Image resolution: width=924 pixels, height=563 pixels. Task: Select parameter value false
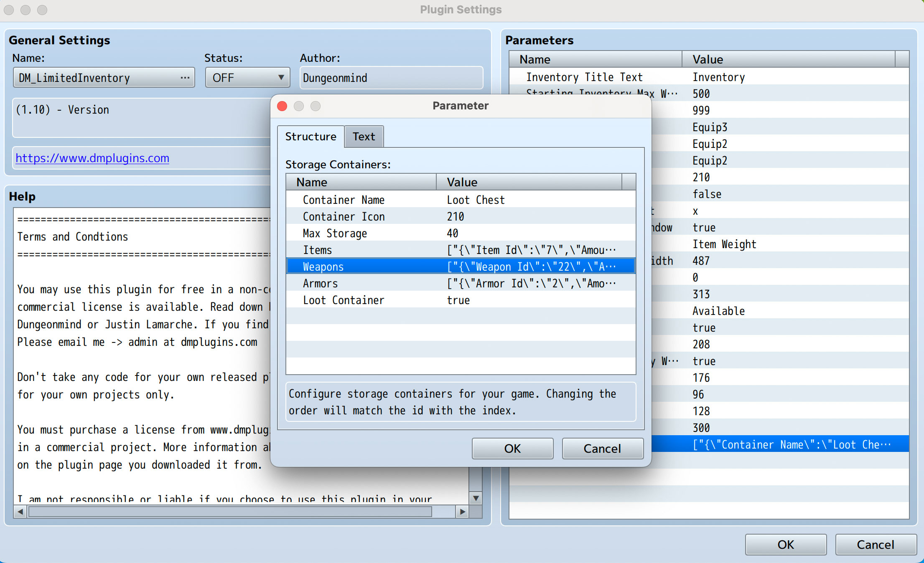pos(707,194)
